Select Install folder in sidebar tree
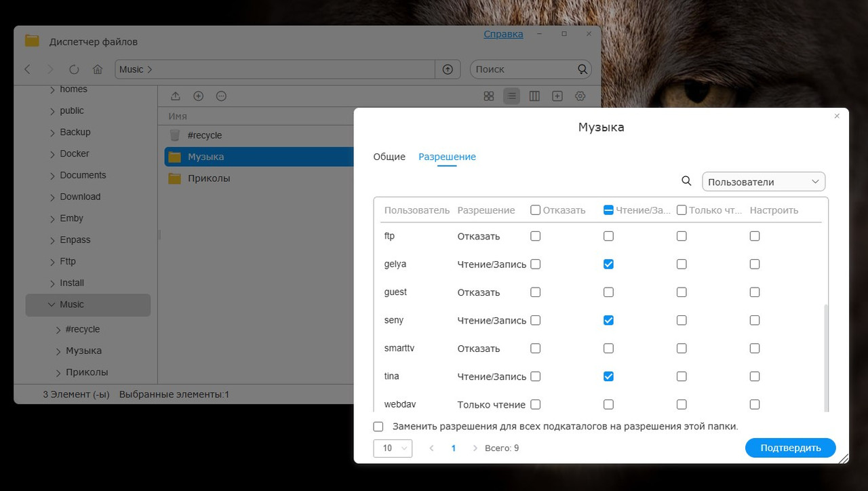Viewport: 868px width, 491px height. click(72, 283)
